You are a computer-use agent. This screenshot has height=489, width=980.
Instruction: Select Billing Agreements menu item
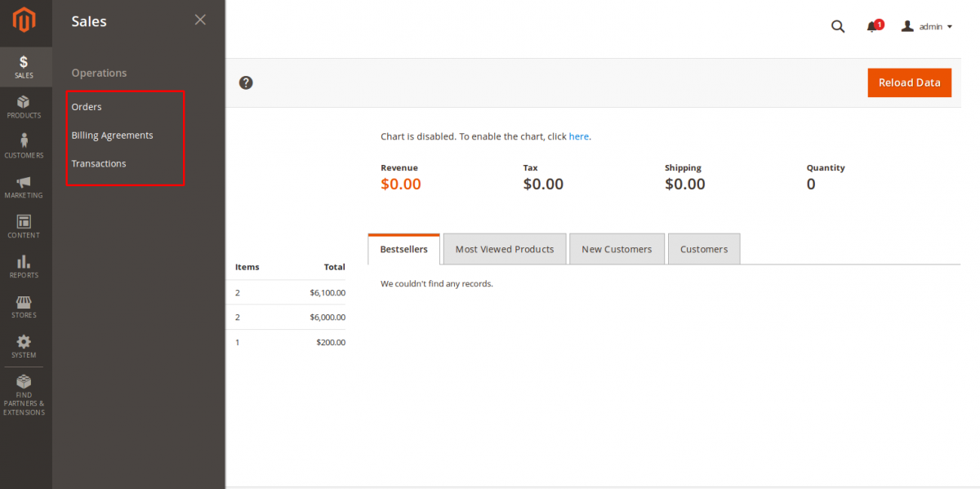pyautogui.click(x=112, y=136)
